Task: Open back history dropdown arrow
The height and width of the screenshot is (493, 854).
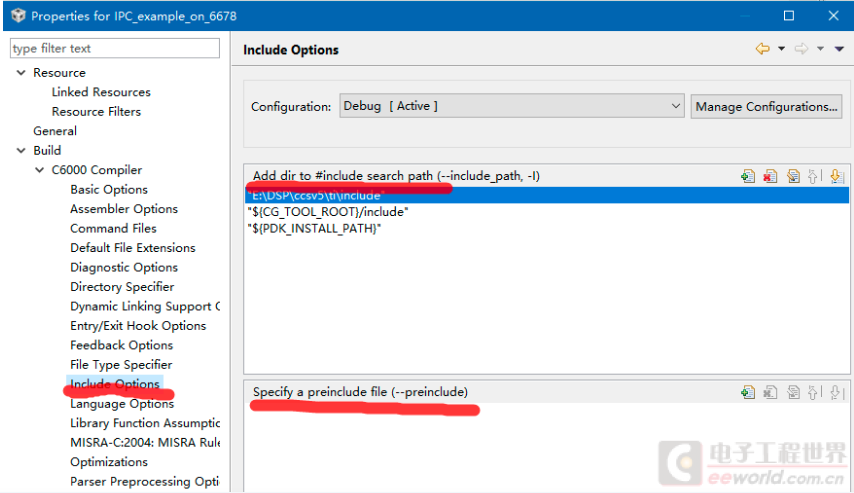Action: point(782,49)
